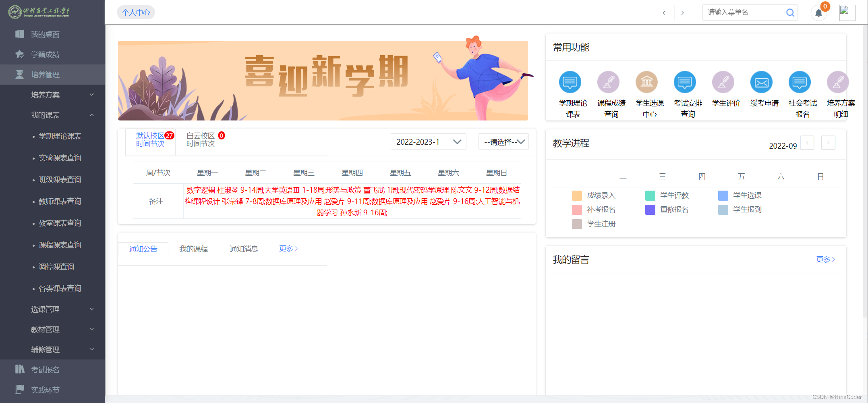Go back with the left arrow in top bar
868x403 pixels.
coord(664,13)
